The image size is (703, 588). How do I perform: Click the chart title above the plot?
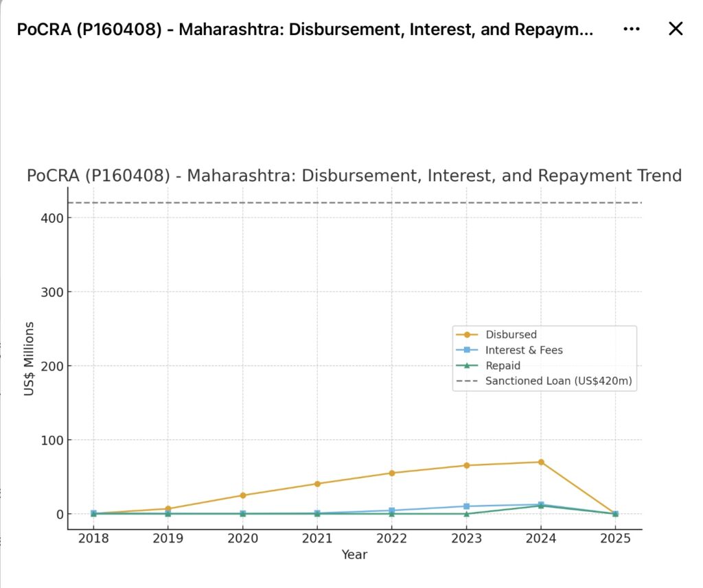[354, 176]
